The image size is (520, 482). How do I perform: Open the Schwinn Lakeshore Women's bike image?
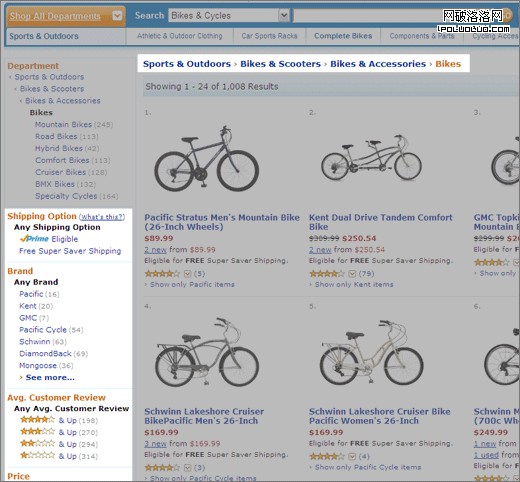pos(371,353)
